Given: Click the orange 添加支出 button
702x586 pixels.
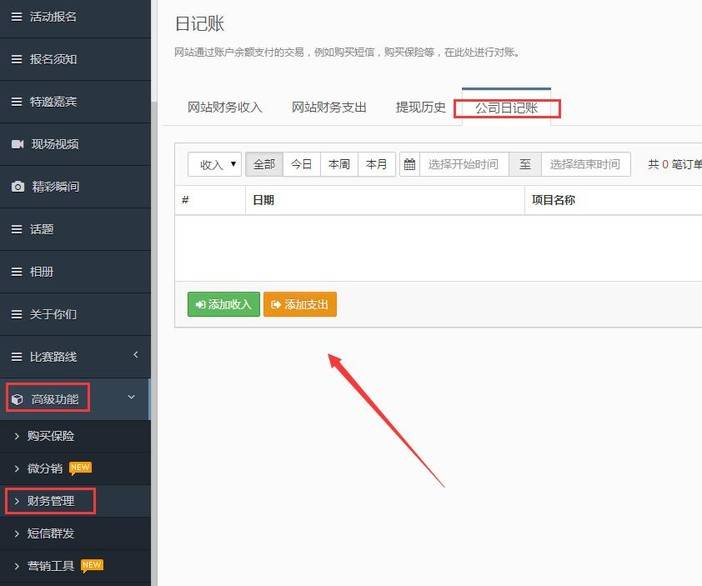Looking at the screenshot, I should tap(300, 305).
